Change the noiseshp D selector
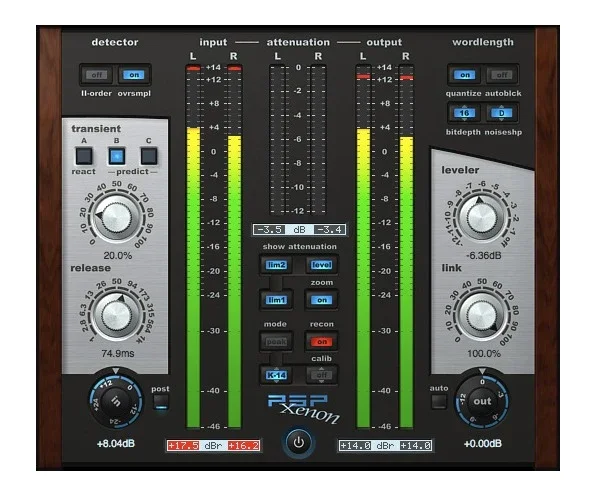 click(501, 113)
